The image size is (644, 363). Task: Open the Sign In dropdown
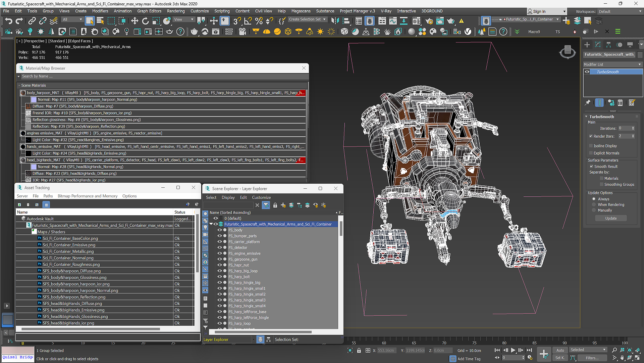[x=547, y=11]
